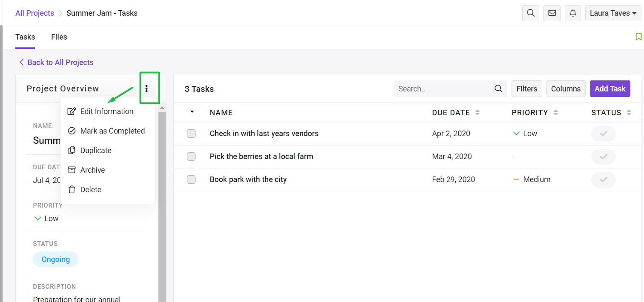Viewport: 644px width, 302px height.
Task: Open the notifications bell
Action: (573, 13)
